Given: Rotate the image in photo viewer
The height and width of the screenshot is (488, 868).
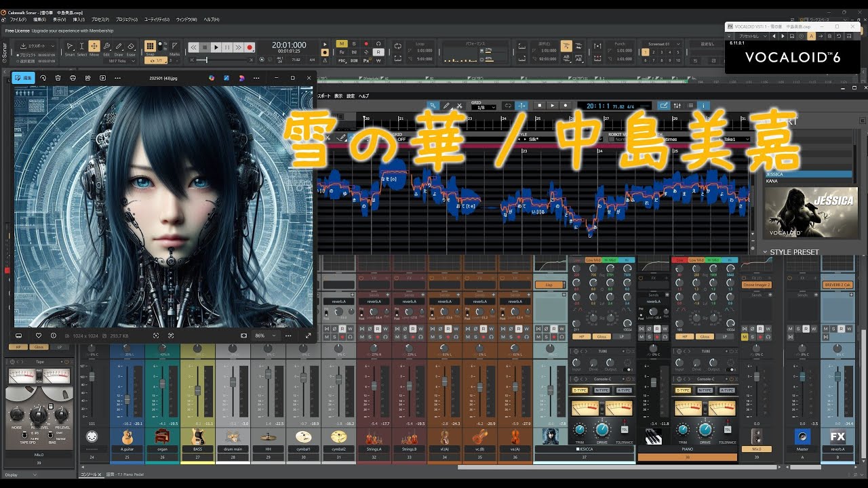Looking at the screenshot, I should point(43,78).
